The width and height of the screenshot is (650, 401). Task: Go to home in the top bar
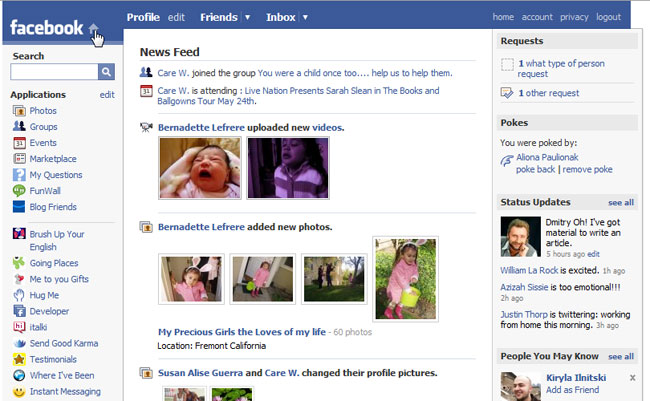503,17
